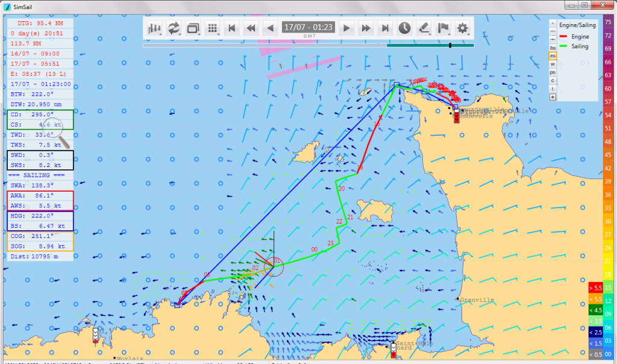Open the grid display options icon
Viewport: 617px width, 364px height.
click(x=213, y=28)
